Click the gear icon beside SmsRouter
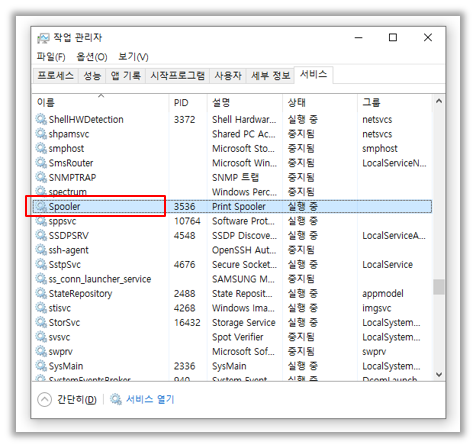Viewport: 476px width, 446px height. tap(41, 163)
